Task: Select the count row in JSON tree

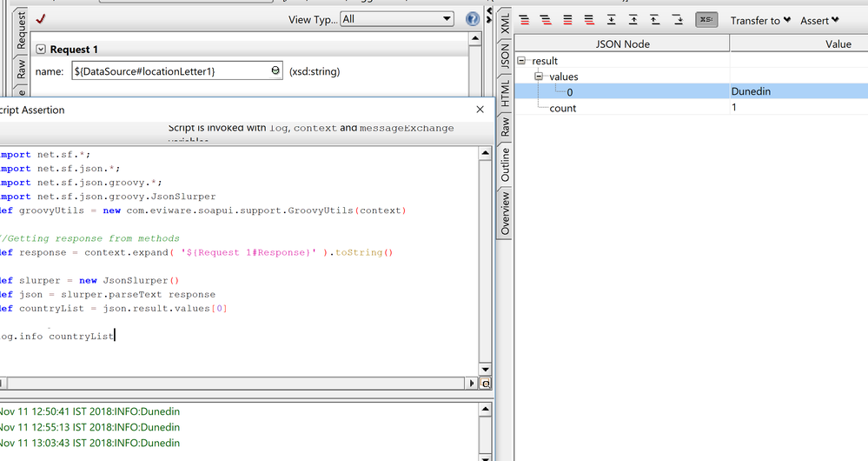Action: (563, 108)
